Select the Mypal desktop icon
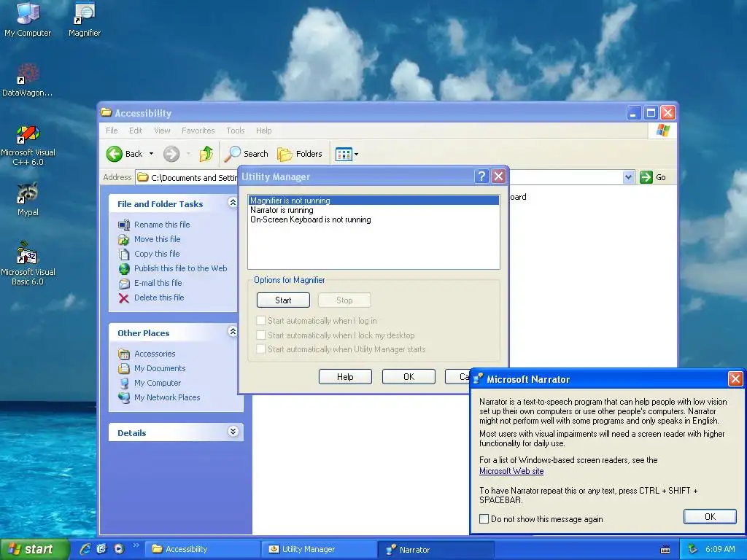 [28, 199]
